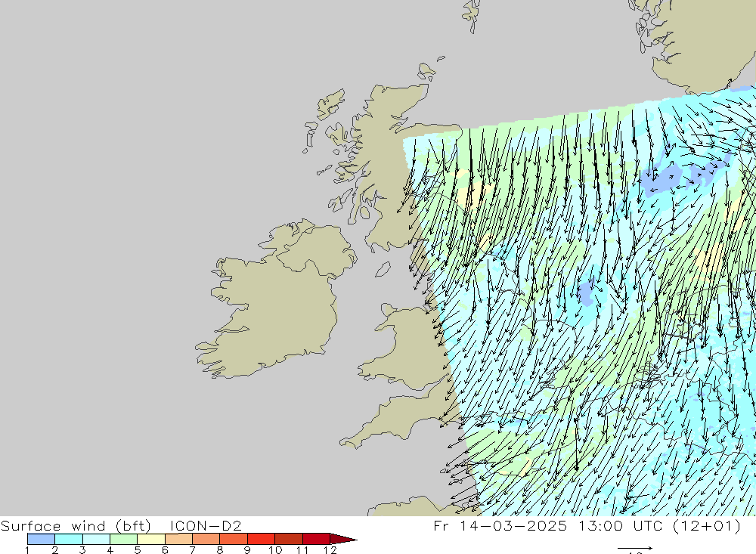Click the legend number 12 label
The image size is (756, 554).
tap(330, 549)
